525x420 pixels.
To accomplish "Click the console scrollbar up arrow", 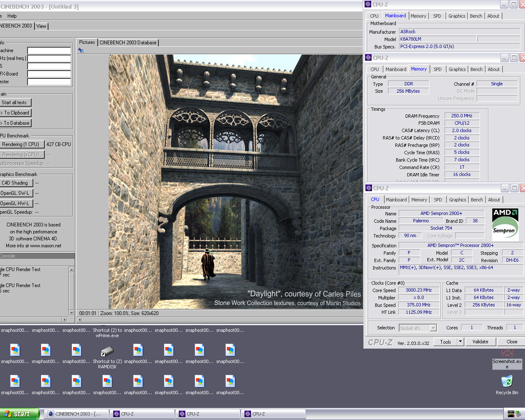I will coord(71,270).
